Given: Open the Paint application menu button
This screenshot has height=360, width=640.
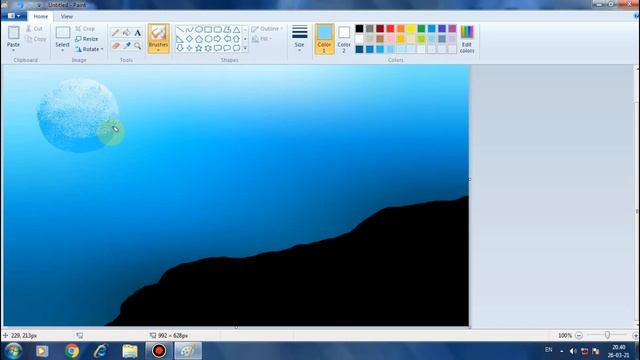Looking at the screenshot, I should coord(14,16).
